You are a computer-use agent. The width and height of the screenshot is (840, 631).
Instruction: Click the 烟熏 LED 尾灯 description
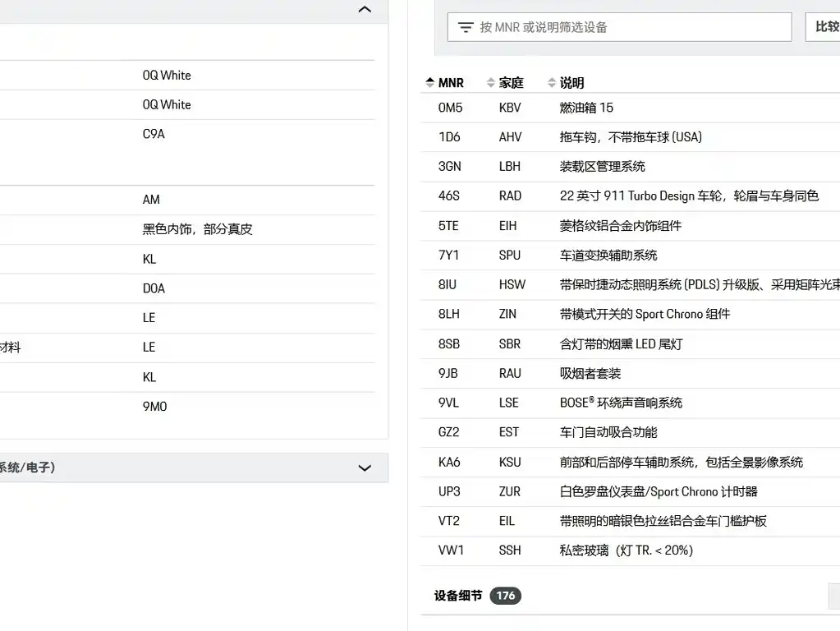tap(622, 344)
